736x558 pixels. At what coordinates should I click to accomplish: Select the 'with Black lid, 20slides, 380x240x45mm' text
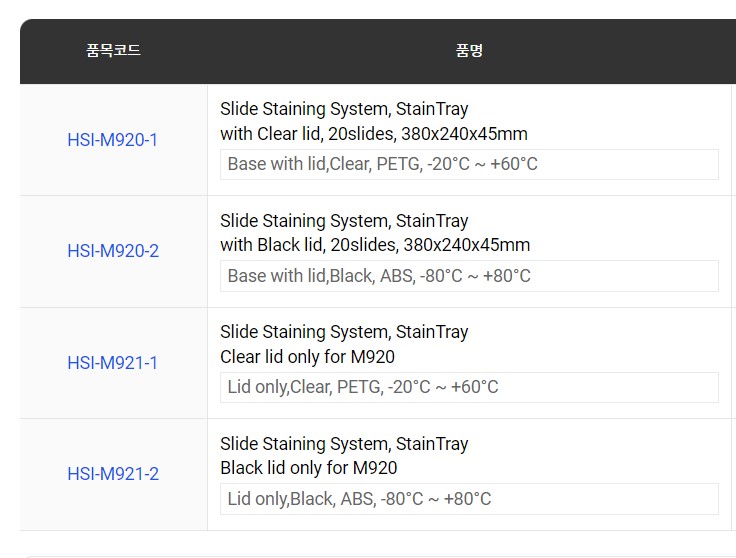coord(375,245)
